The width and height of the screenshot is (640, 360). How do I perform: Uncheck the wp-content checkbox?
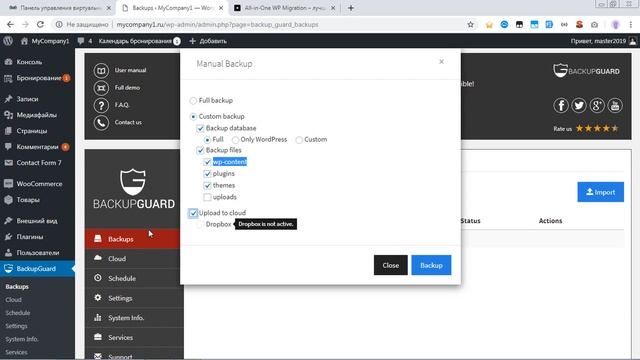(x=207, y=162)
